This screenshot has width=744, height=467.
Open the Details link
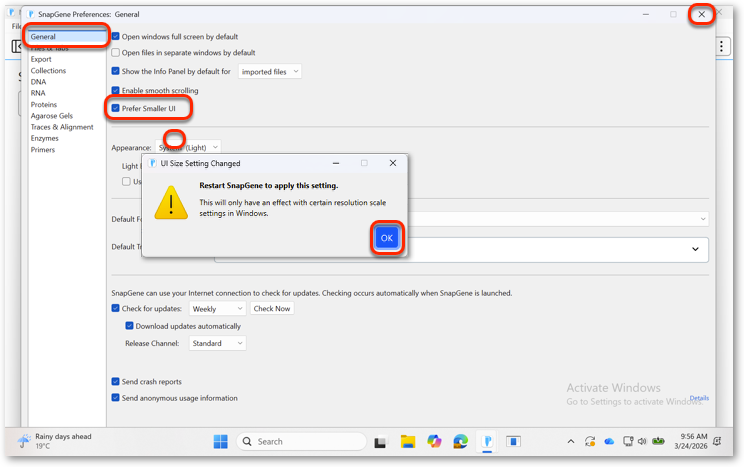point(699,398)
